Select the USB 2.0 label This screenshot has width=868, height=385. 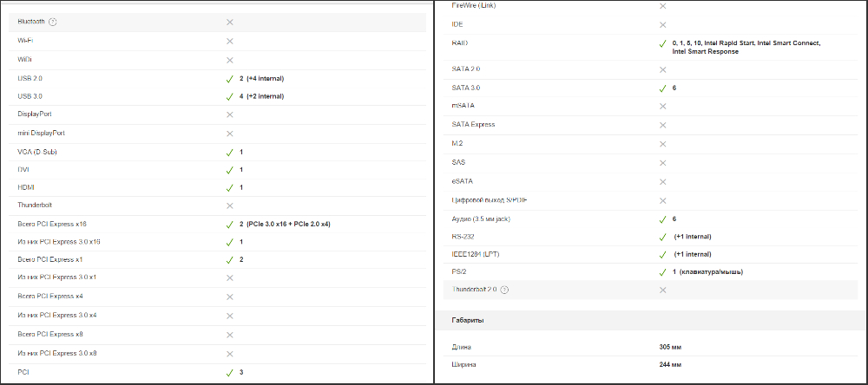point(30,79)
